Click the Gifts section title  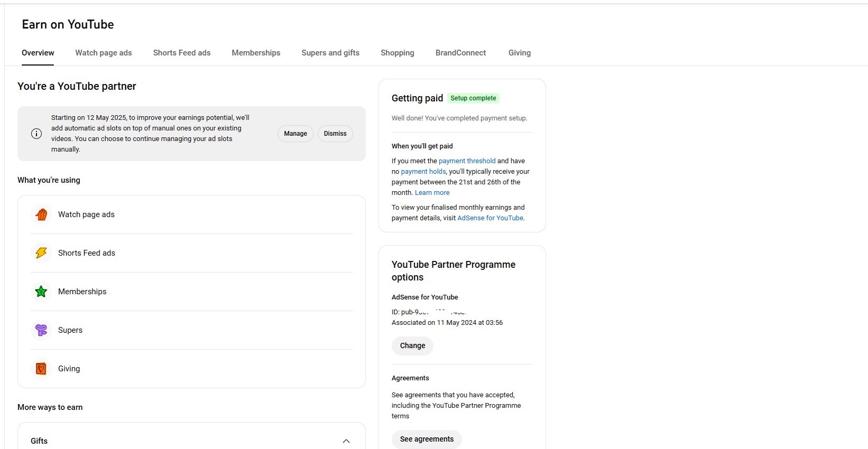pos(39,441)
